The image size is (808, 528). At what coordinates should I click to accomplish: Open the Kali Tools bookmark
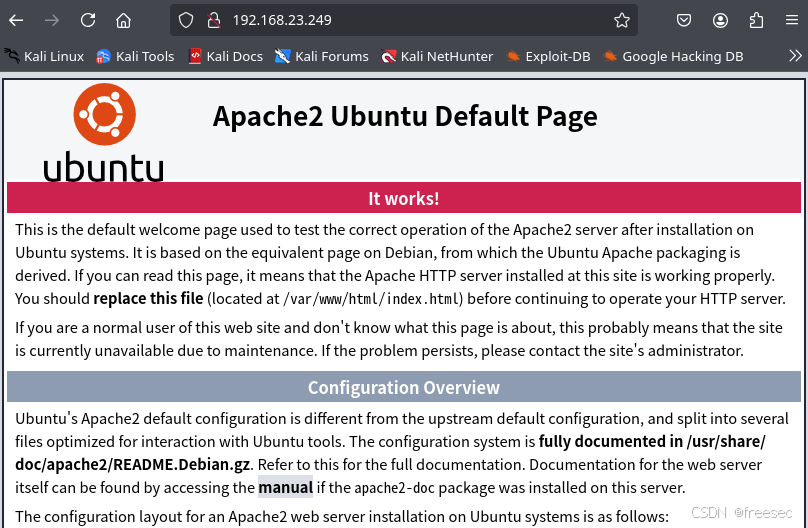(x=136, y=56)
